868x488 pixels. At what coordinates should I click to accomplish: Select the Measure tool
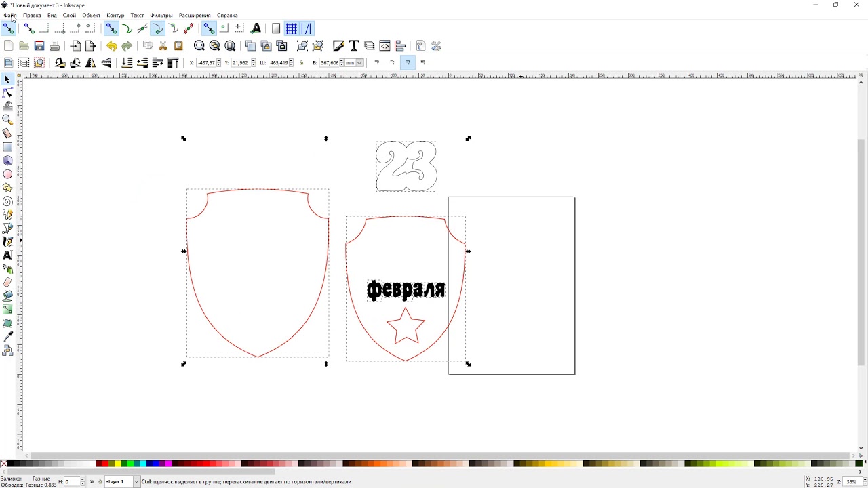click(x=7, y=134)
